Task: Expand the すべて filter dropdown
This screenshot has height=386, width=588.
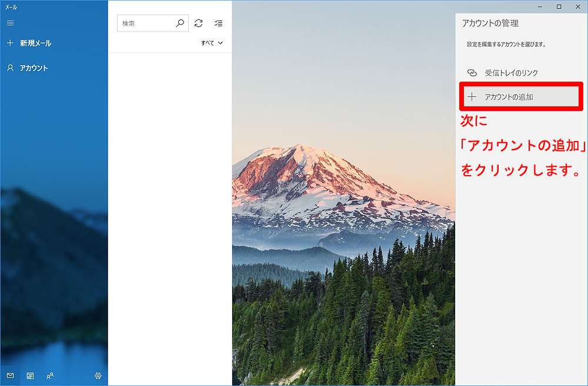Action: click(212, 43)
